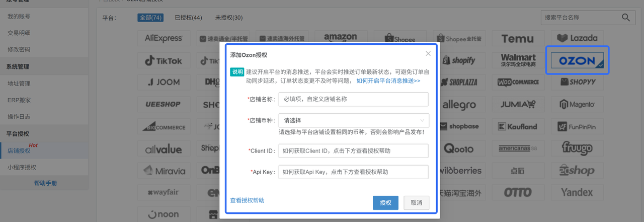Pick the WooCommerce platform logo
Screen dimensions: 644x222
(x=518, y=83)
